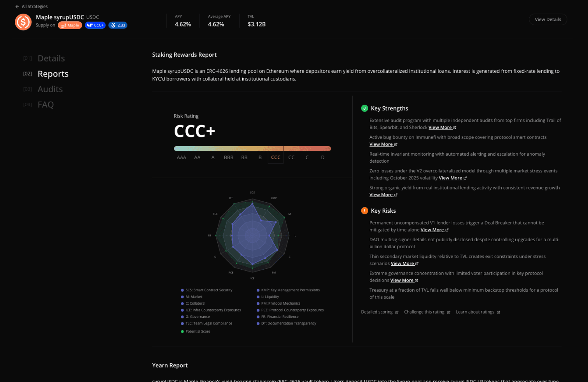Click the orange Maple protocol badge

pos(70,25)
